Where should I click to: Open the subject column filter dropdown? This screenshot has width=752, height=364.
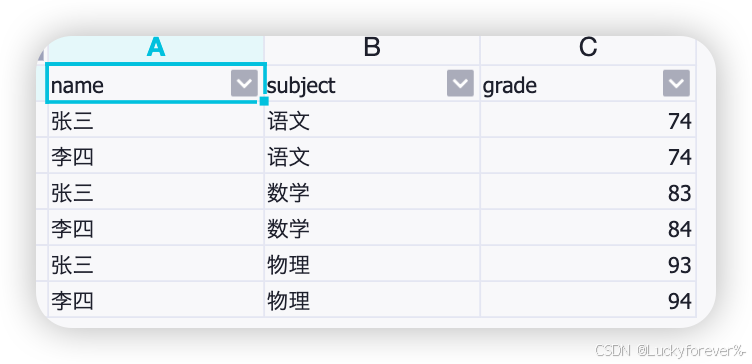pyautogui.click(x=460, y=83)
